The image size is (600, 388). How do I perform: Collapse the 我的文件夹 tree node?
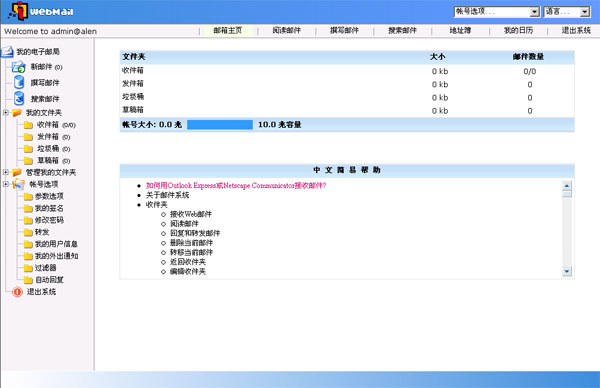pyautogui.click(x=6, y=112)
